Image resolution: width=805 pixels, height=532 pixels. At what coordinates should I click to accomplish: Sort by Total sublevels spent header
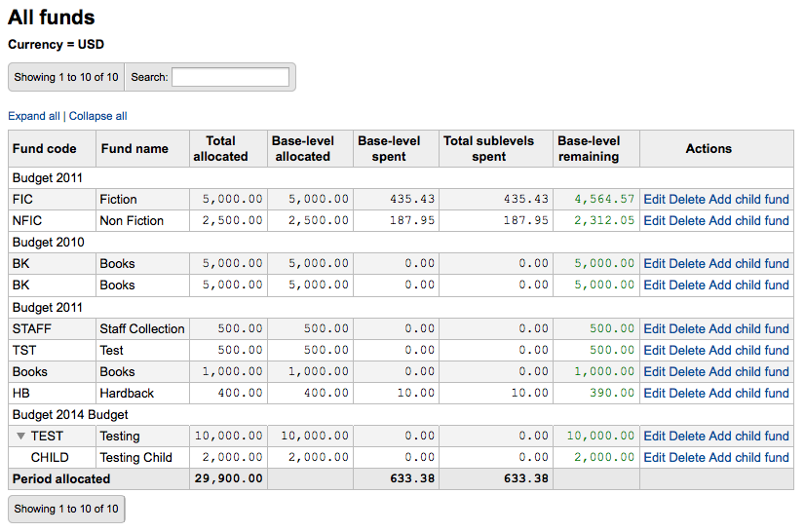[489, 148]
